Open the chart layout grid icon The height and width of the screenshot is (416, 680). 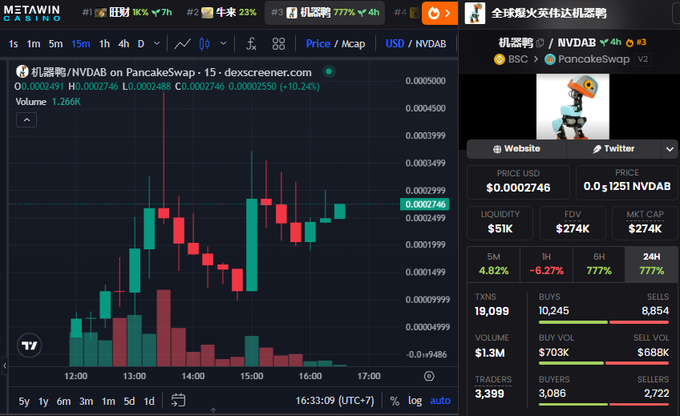(x=278, y=44)
